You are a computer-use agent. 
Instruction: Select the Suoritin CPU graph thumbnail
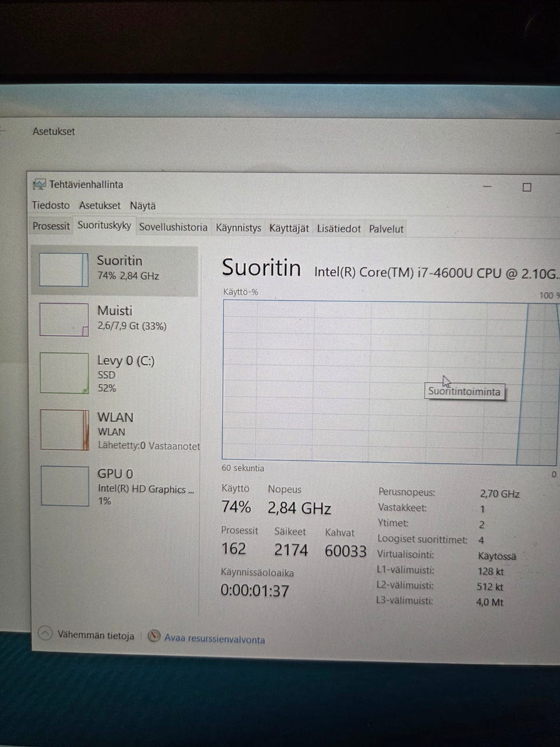pyautogui.click(x=64, y=270)
